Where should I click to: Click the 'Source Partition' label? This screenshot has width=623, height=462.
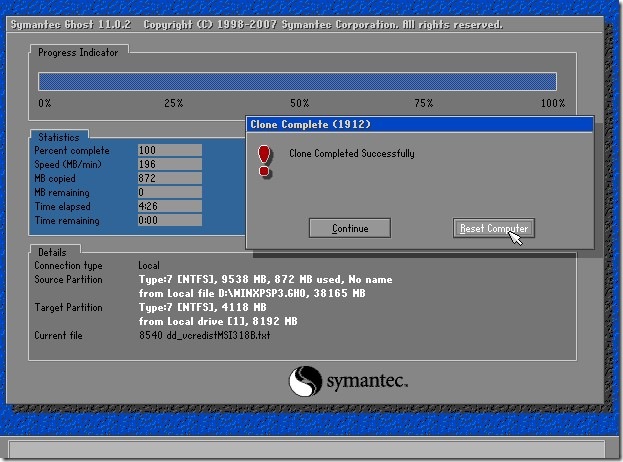click(68, 279)
